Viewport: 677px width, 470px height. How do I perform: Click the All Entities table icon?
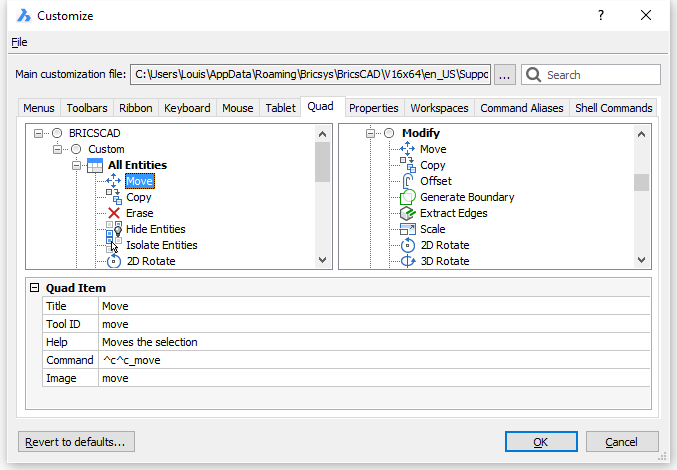95,165
